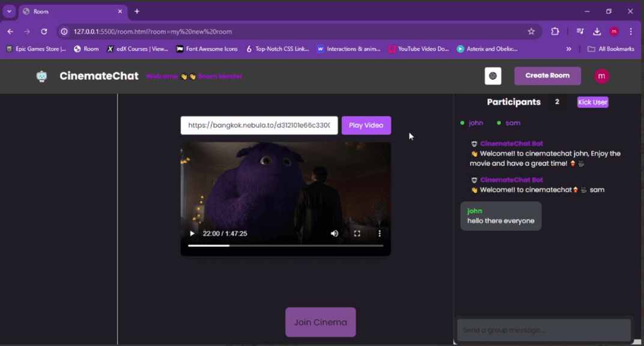
Task: Go forward in browser history
Action: tap(27, 32)
